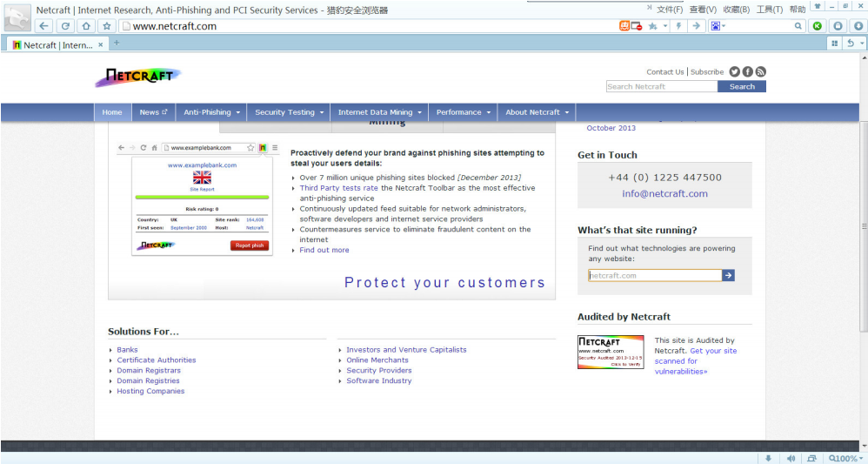
Task: Open the Twitter icon in header
Action: (x=735, y=71)
